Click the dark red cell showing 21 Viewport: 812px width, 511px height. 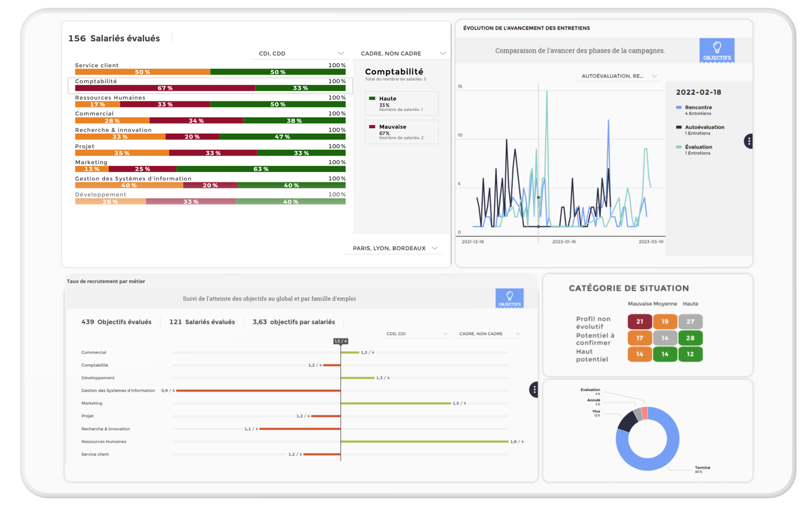(639, 321)
